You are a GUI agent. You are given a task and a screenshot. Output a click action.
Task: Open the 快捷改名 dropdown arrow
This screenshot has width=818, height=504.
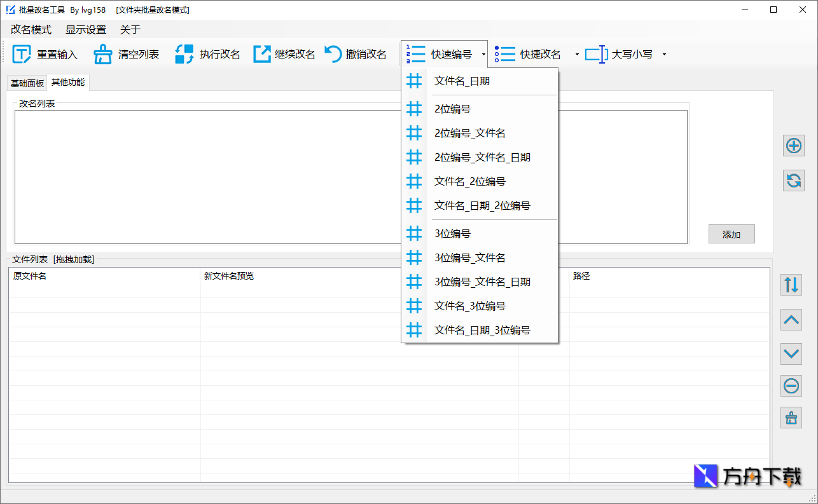(576, 54)
